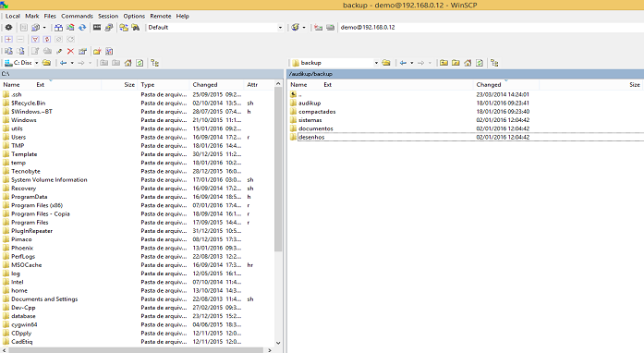644x353 pixels.
Task: Sort local files by Changed column
Action: coord(216,85)
